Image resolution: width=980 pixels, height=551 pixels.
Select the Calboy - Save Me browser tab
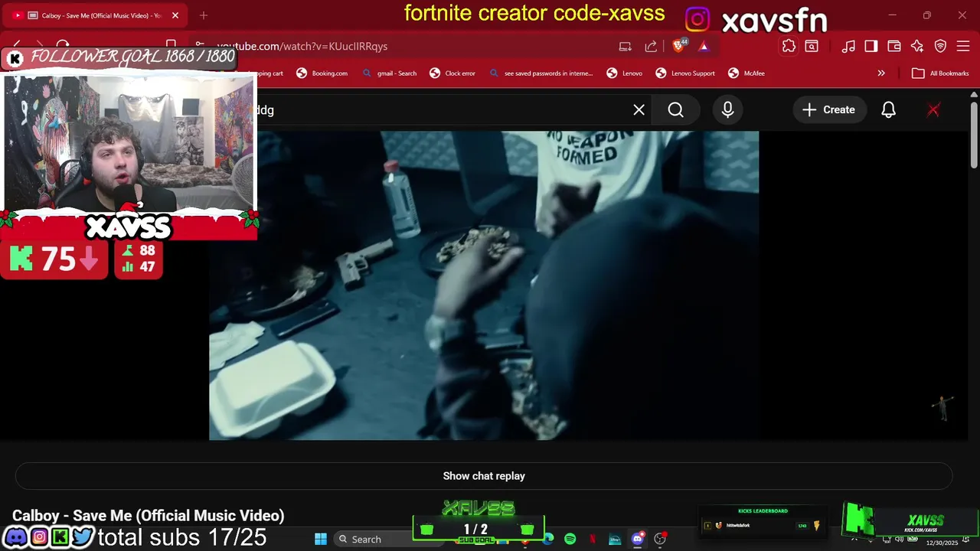tap(93, 15)
